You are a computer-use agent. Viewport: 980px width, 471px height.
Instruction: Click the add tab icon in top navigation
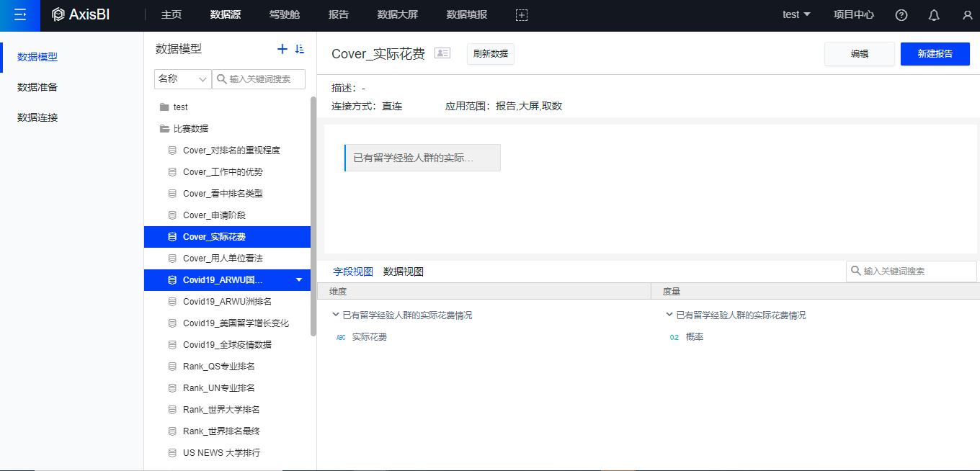(x=522, y=15)
